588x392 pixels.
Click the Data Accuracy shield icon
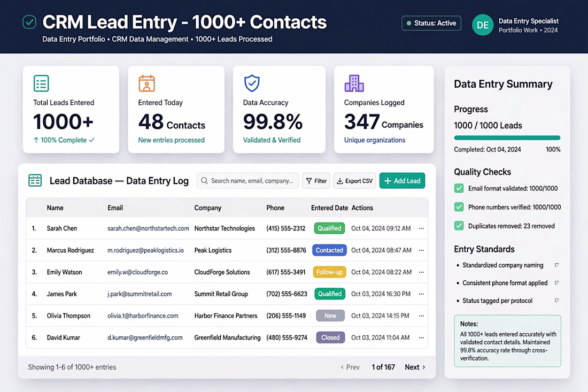252,83
